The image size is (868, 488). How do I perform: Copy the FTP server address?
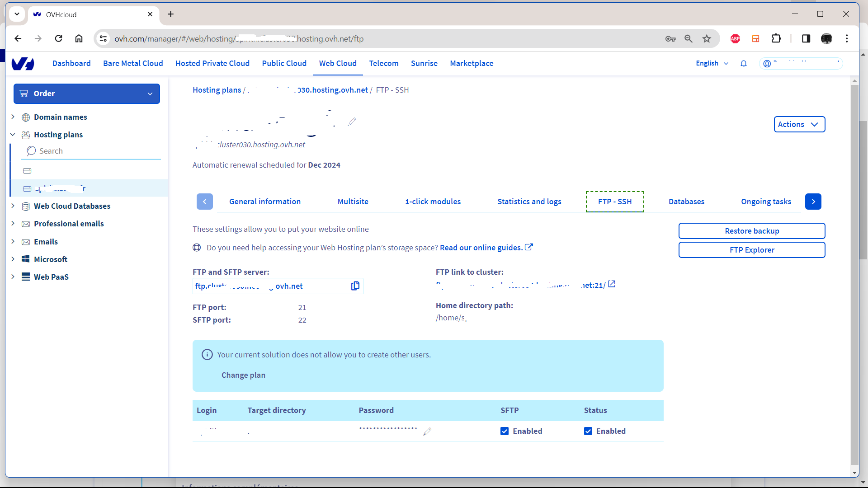click(355, 286)
